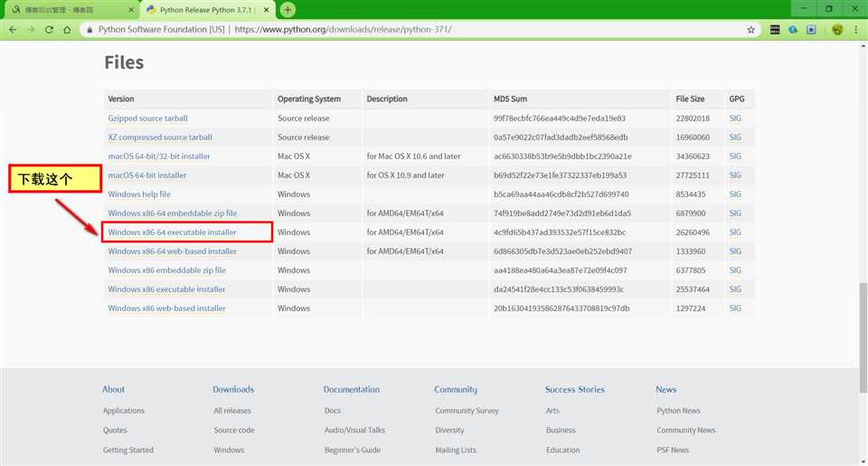Viewport: 868px width, 466px height.
Task: Open Source code footer link
Action: [x=234, y=430]
